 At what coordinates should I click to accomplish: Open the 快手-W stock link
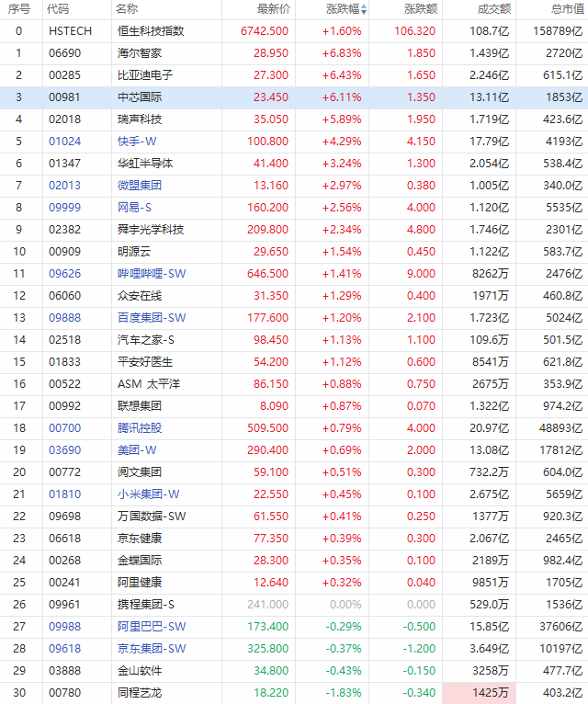(x=137, y=142)
